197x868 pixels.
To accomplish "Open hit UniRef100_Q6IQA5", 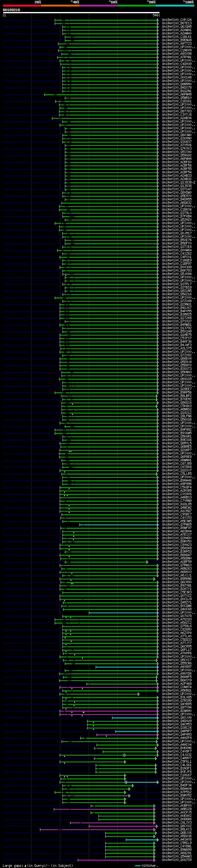I will [177, 26].
